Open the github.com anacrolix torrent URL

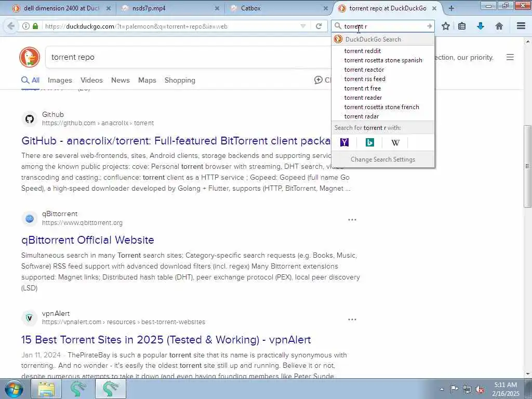coord(98,123)
